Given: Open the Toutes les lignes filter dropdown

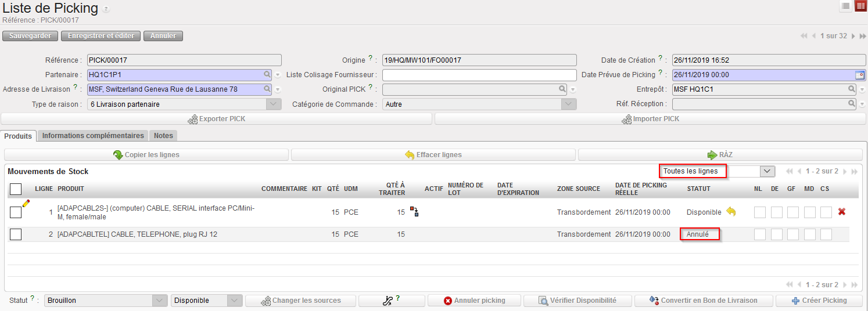Looking at the screenshot, I should [x=767, y=171].
